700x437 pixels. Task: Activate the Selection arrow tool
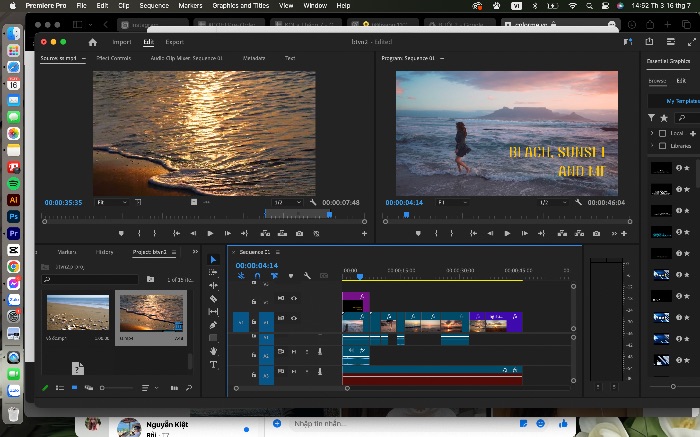[x=213, y=259]
